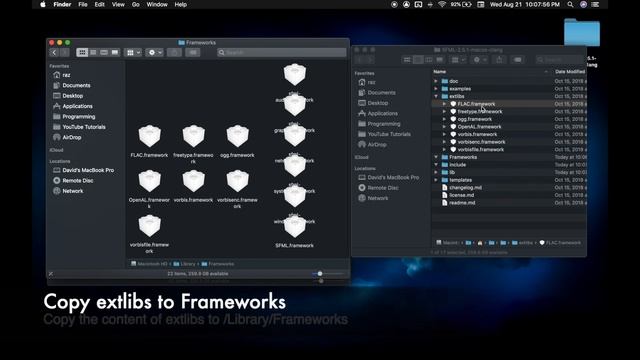Viewport: 640px width, 360px height.
Task: Select vorbisfile.framework icon in Frameworks window
Action: pos(149,226)
